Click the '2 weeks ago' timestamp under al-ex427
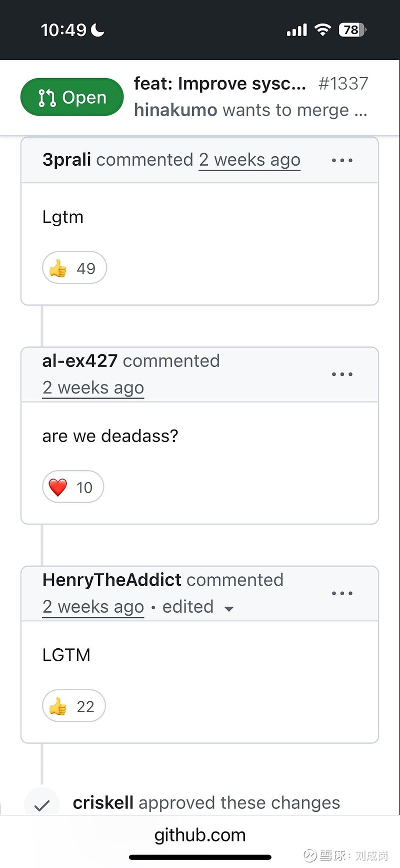 coord(93,388)
